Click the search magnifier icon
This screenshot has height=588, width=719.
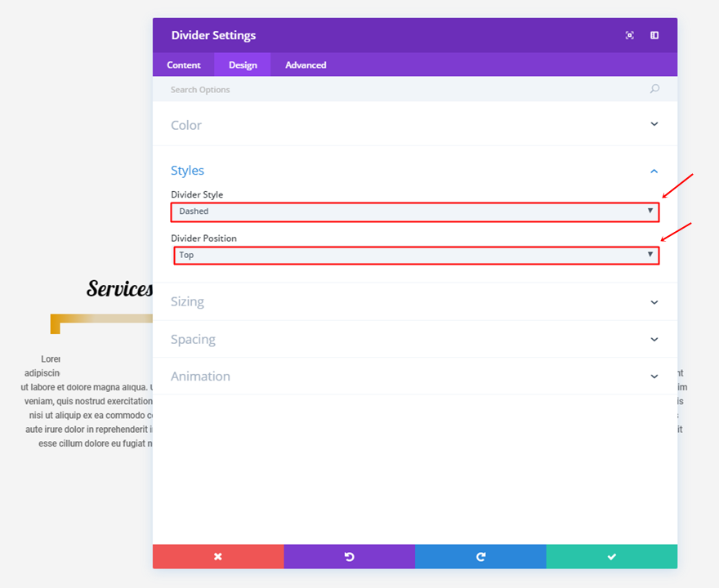click(x=654, y=89)
